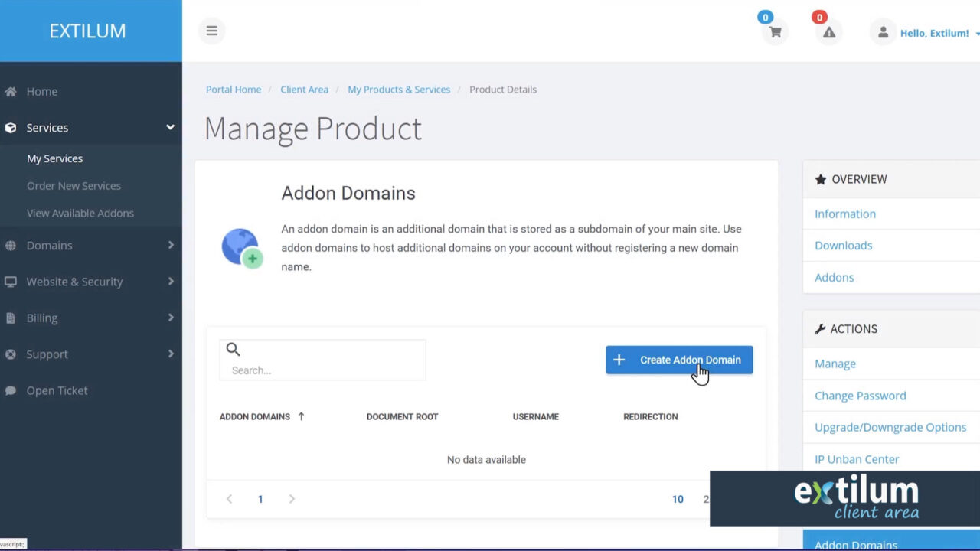The height and width of the screenshot is (551, 980).
Task: Click the user profile avatar icon
Action: click(x=882, y=32)
